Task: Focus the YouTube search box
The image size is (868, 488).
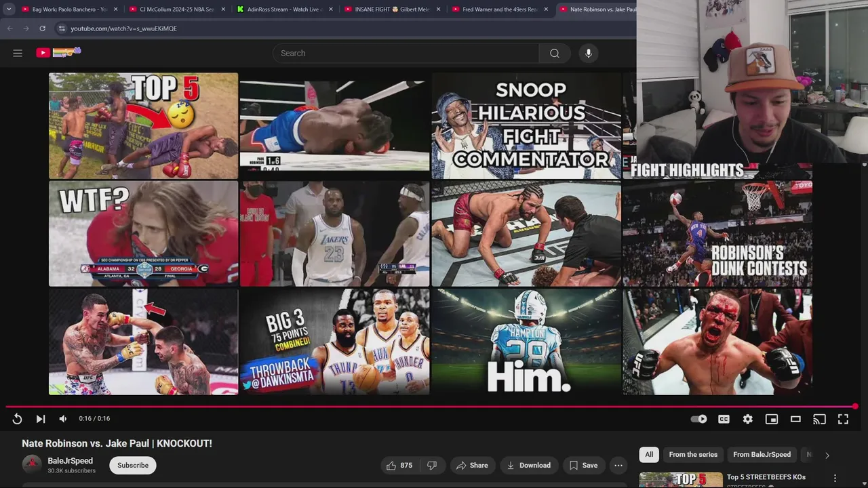Action: (x=406, y=53)
